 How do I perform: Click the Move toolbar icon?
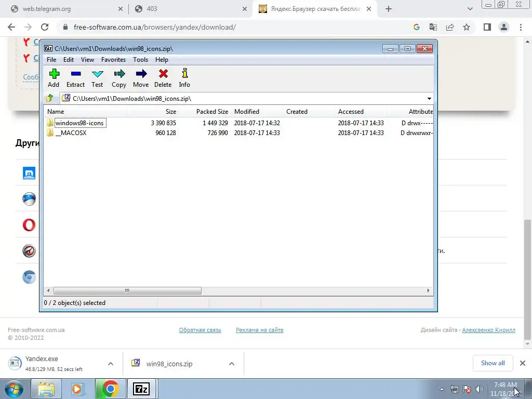point(141,78)
